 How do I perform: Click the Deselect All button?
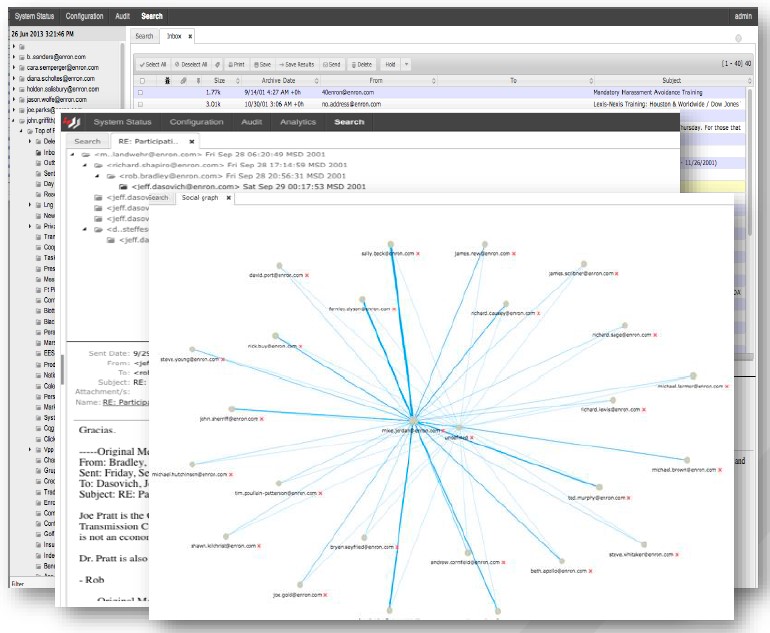(191, 64)
